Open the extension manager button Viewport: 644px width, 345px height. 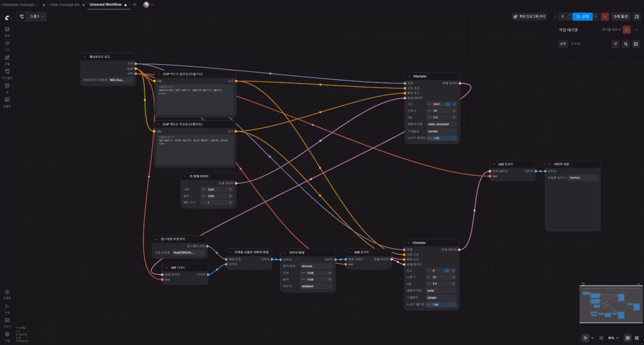pyautogui.click(x=528, y=16)
